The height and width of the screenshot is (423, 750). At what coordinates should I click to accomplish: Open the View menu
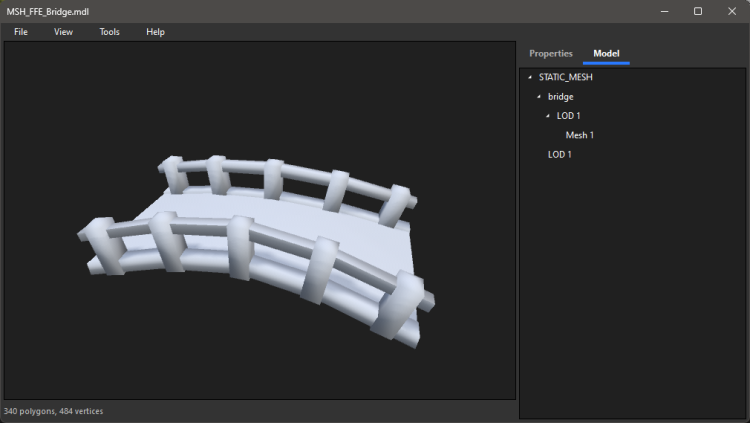tap(63, 32)
